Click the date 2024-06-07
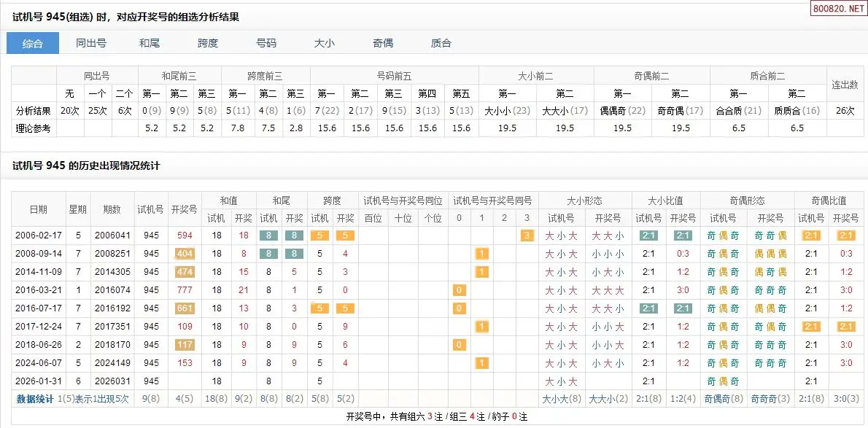 [x=39, y=363]
